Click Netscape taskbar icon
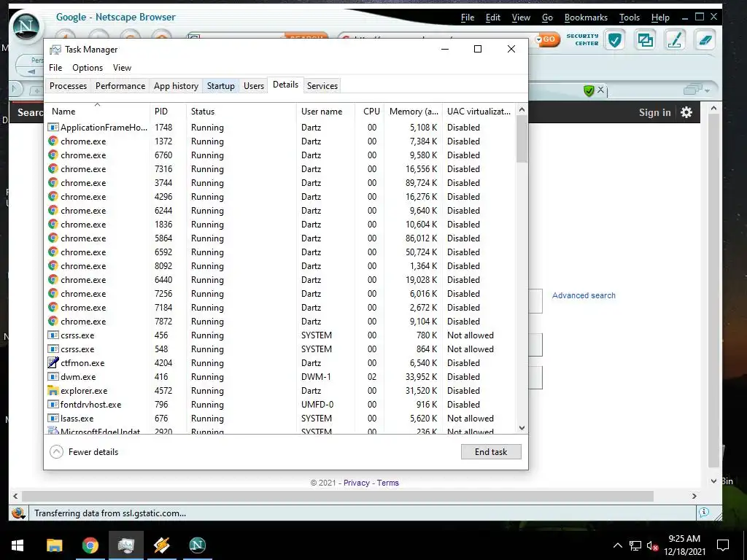This screenshot has height=560, width=747. (197, 545)
